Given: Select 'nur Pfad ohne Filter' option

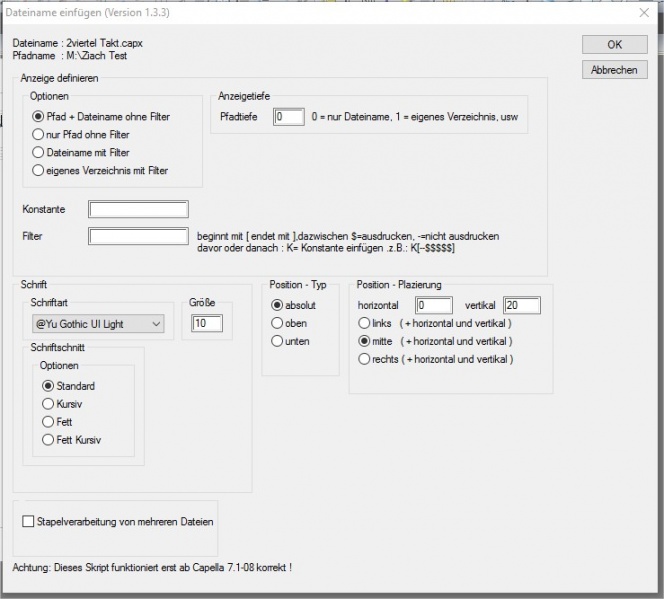Looking at the screenshot, I should (38, 135).
